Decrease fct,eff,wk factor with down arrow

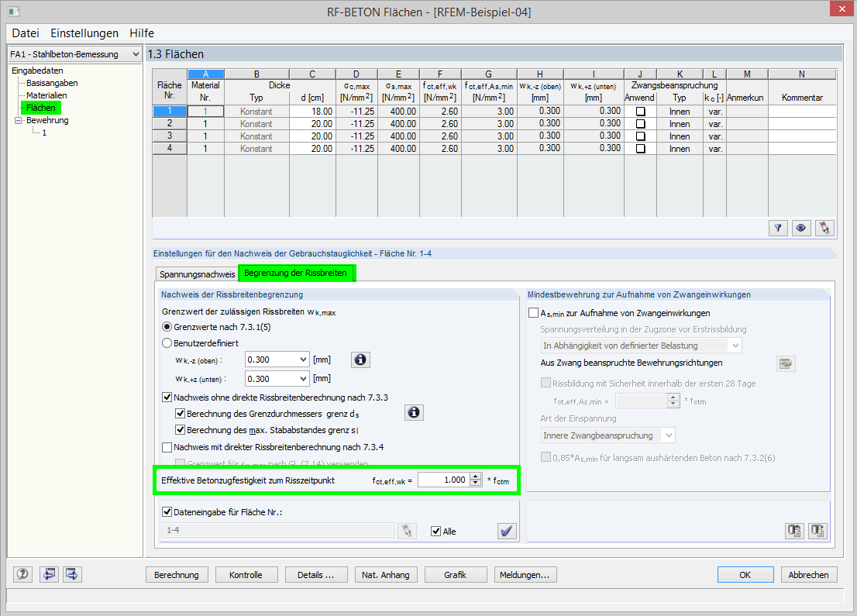point(476,484)
